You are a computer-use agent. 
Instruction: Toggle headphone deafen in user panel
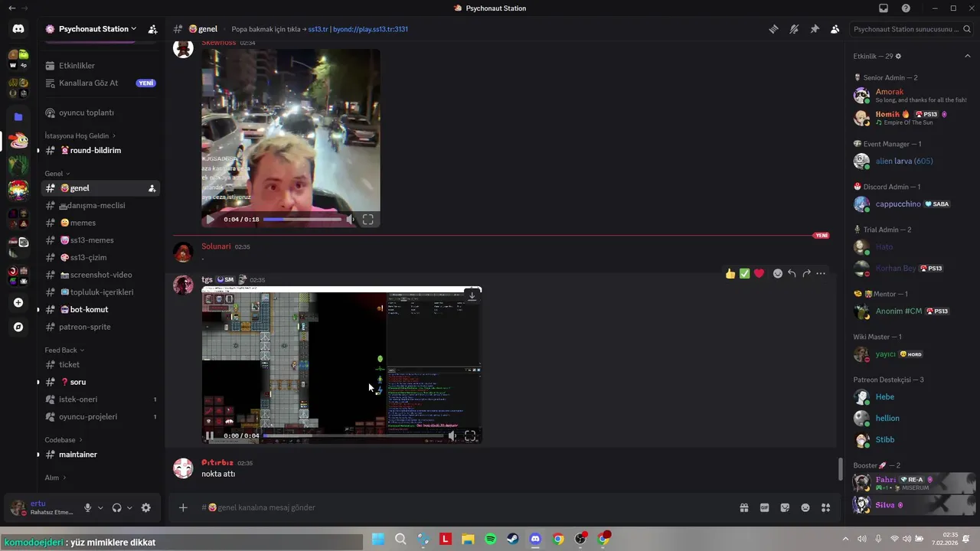point(117,507)
